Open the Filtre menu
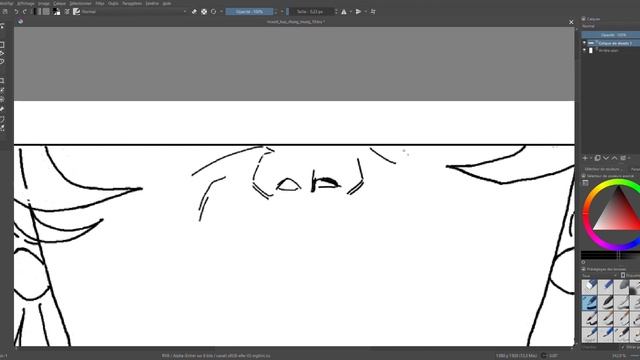The image size is (640, 360). tap(100, 3)
